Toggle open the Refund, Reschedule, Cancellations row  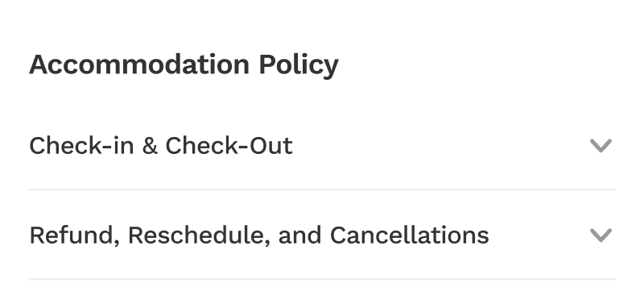pos(322,235)
